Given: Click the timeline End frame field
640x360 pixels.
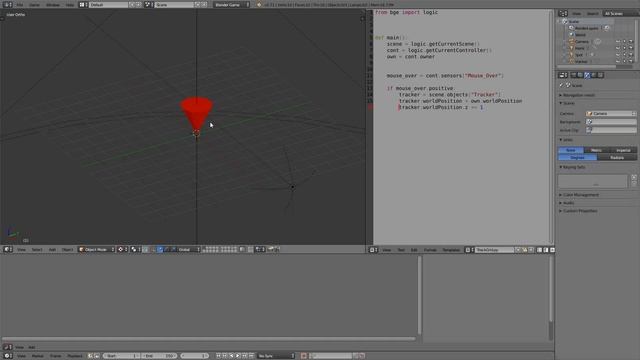Looking at the screenshot, I should (x=159, y=356).
